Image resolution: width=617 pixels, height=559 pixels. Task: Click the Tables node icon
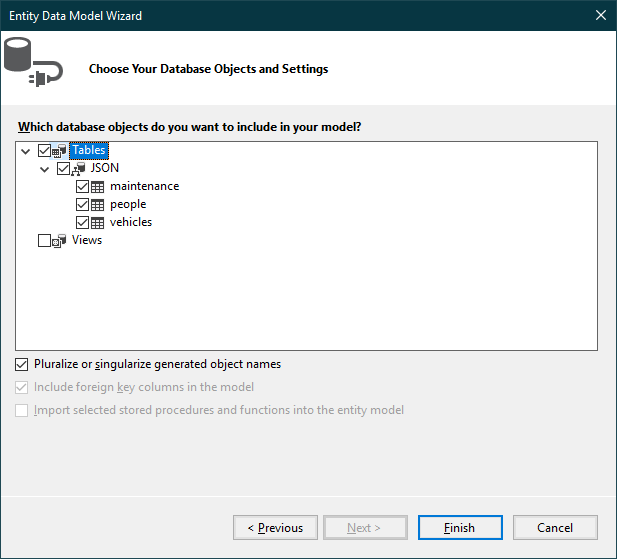59,151
